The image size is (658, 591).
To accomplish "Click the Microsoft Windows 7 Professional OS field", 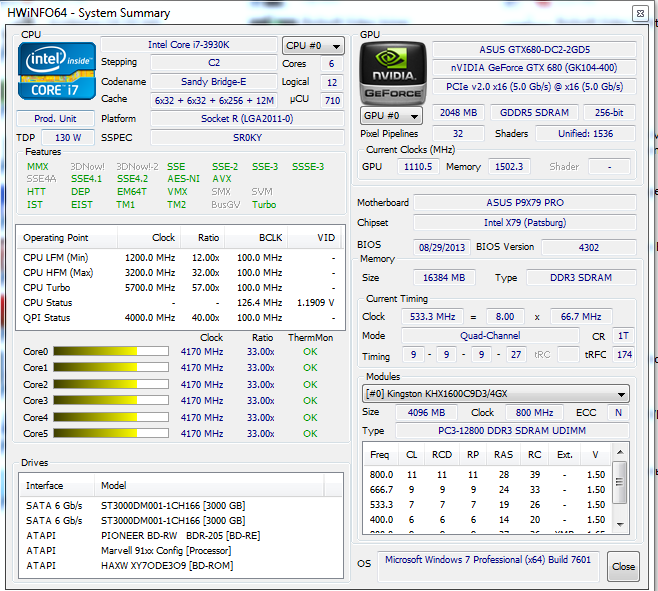I will coord(488,566).
